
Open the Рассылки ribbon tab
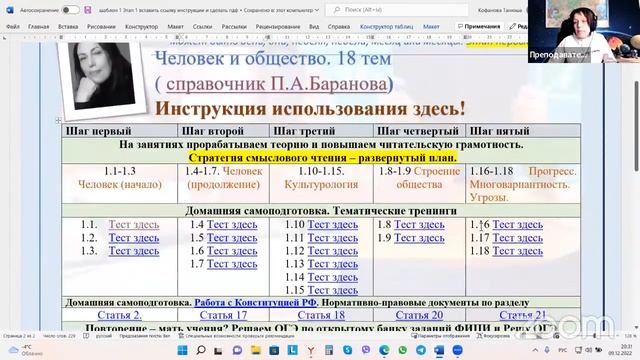tap(234, 27)
